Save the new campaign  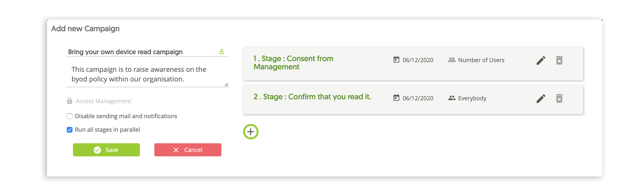click(x=106, y=150)
